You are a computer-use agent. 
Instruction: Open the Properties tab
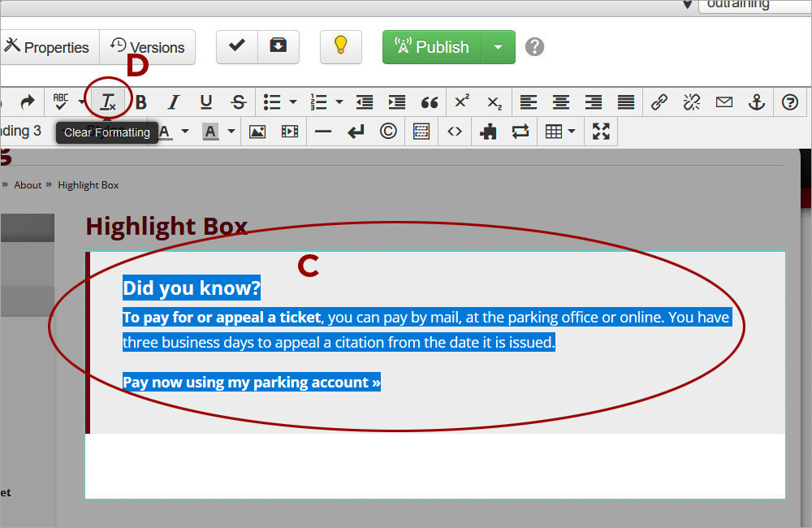(x=50, y=47)
